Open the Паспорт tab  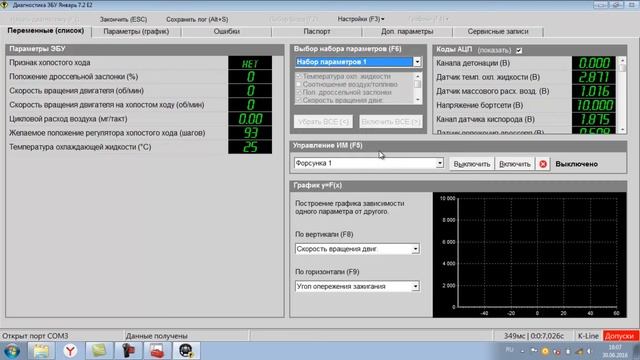(x=317, y=31)
